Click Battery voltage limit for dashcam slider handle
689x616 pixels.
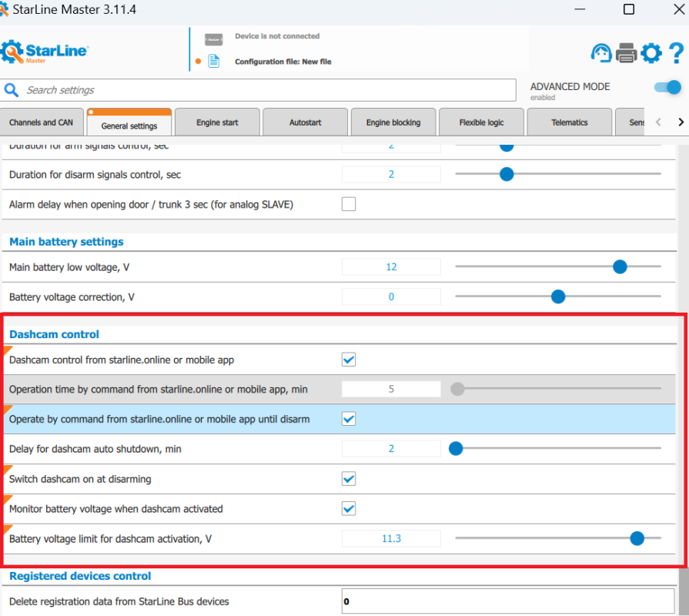(x=637, y=538)
